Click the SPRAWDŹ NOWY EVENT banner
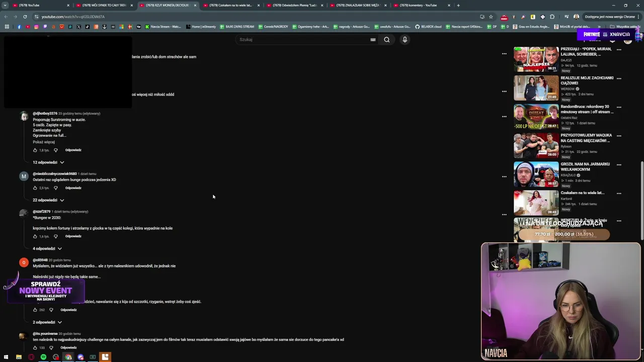Viewport: 644px width, 362px height. pyautogui.click(x=45, y=291)
